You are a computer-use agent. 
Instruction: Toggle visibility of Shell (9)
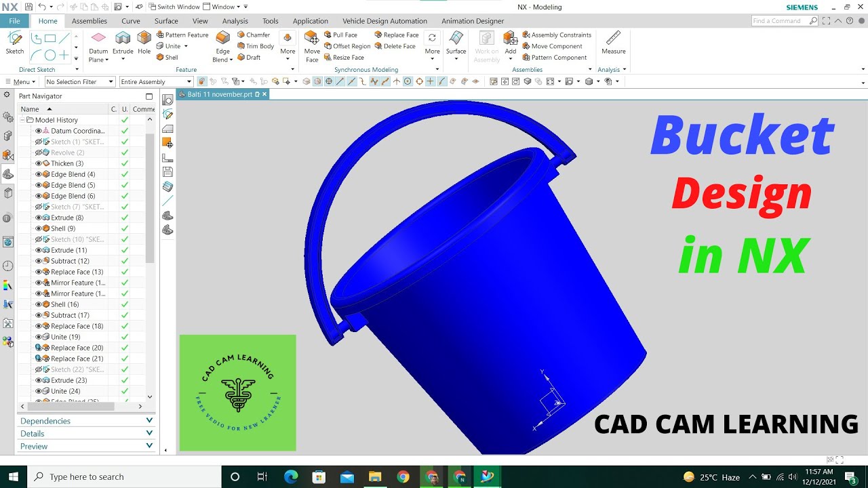[39, 228]
